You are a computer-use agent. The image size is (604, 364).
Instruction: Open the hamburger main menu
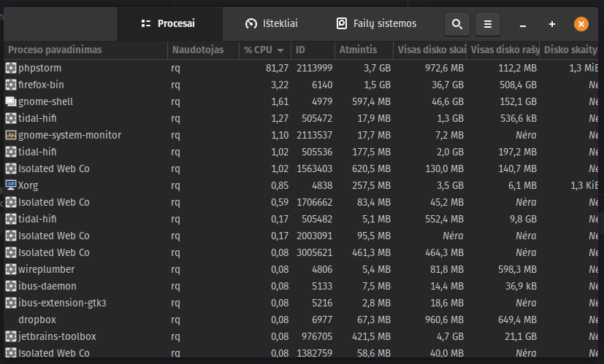pos(488,24)
